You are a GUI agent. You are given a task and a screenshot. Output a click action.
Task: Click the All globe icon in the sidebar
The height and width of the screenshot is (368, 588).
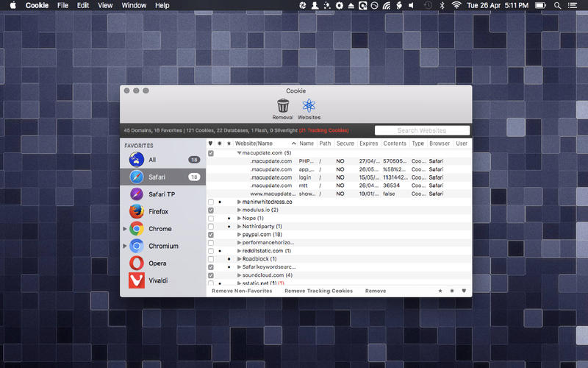pos(137,160)
